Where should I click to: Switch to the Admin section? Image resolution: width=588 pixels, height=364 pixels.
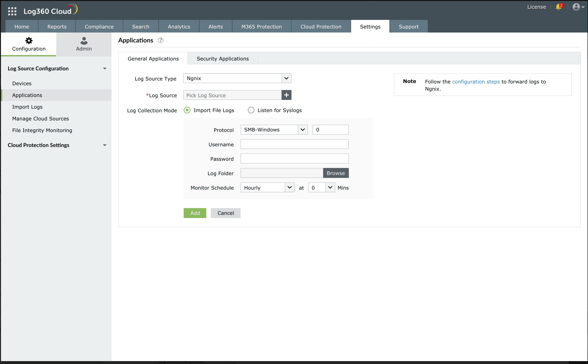tap(84, 44)
